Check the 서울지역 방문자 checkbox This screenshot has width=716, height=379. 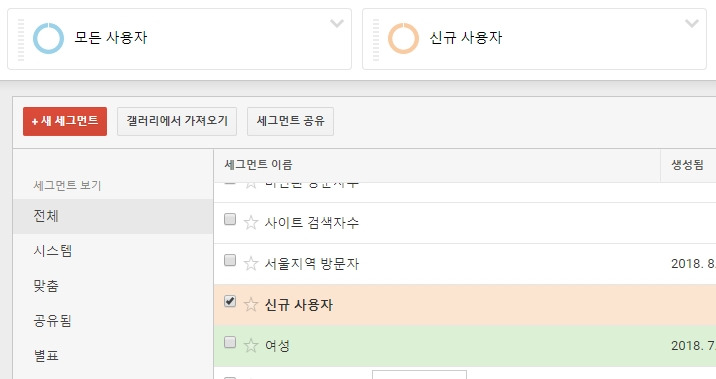(230, 260)
